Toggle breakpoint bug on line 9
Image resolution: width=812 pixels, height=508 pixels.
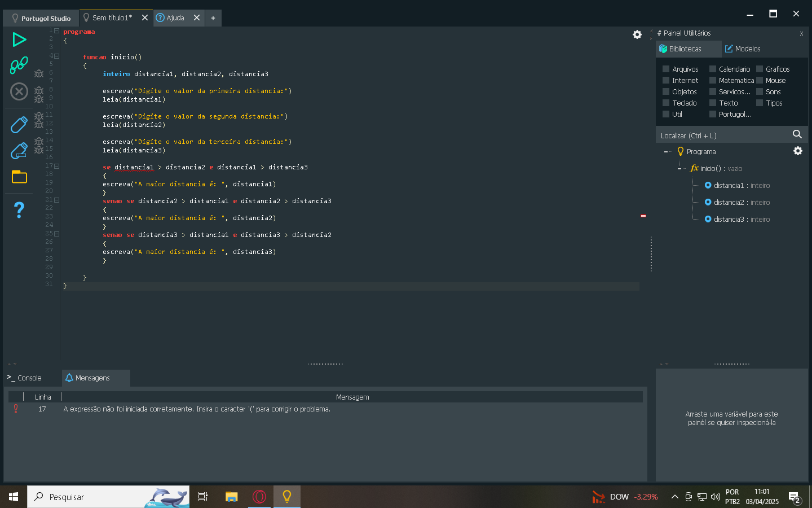point(39,99)
